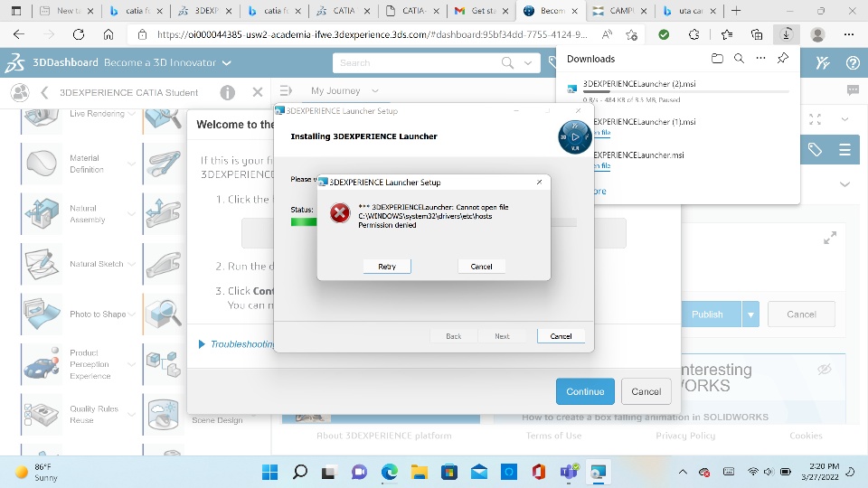The width and height of the screenshot is (868, 488).
Task: Open the hamburger menu beside the tag icon
Action: click(844, 149)
